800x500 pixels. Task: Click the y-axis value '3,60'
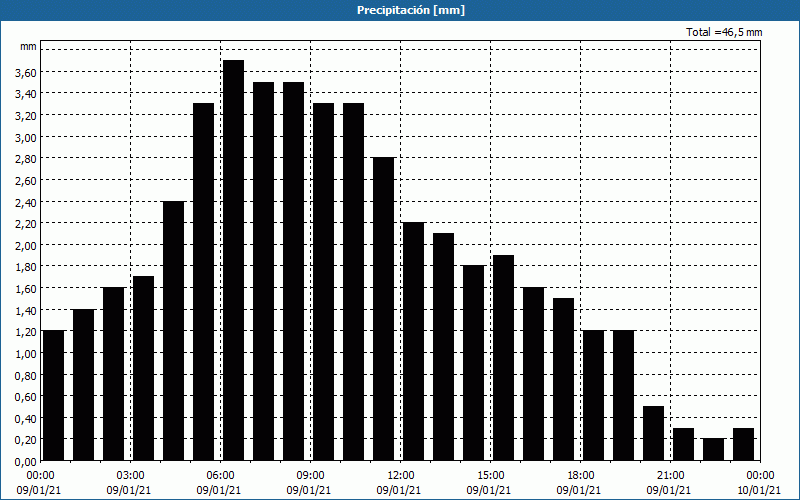[x=26, y=72]
